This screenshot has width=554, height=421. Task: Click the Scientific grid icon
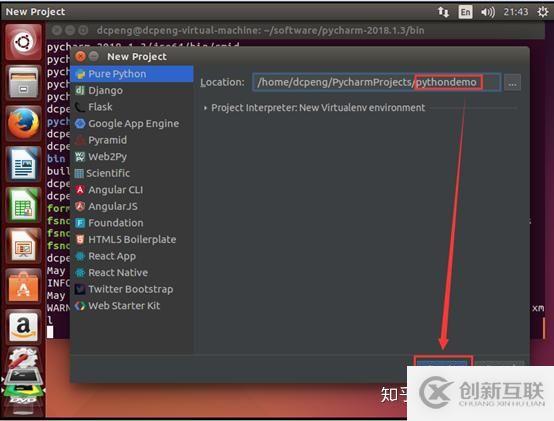(x=79, y=173)
